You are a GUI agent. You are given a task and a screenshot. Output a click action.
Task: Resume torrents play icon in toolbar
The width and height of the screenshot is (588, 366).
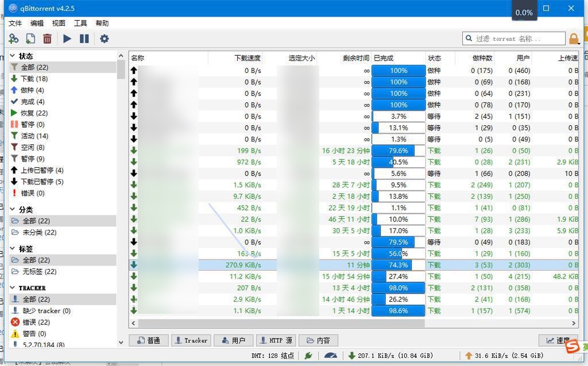click(x=67, y=38)
